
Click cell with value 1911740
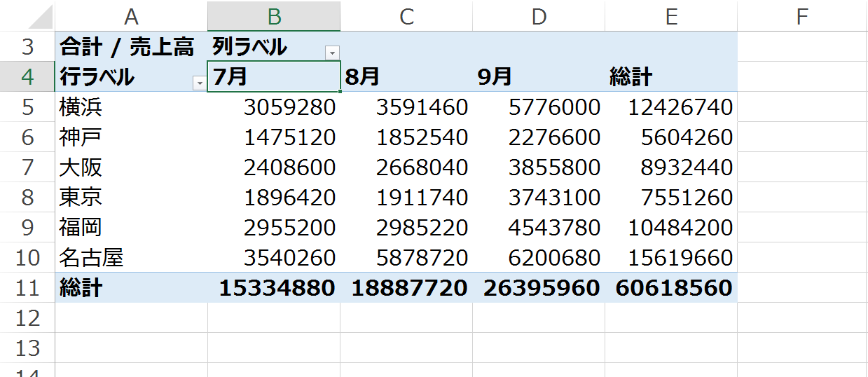coord(406,198)
